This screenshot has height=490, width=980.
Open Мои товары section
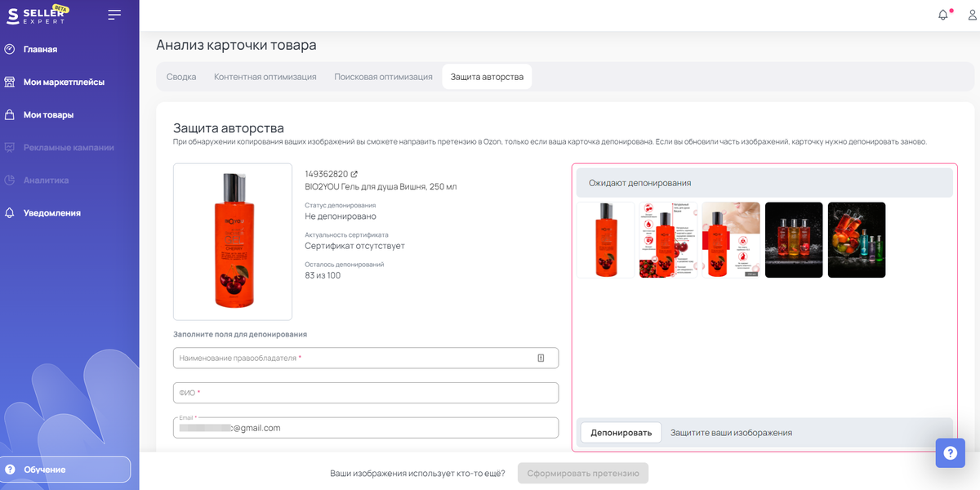pyautogui.click(x=48, y=114)
